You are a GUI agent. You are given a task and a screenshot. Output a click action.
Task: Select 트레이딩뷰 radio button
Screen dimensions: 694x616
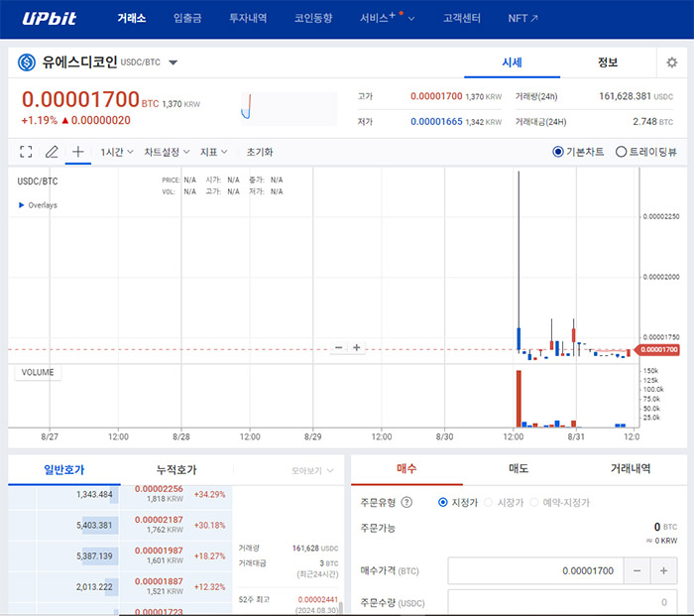coord(621,152)
